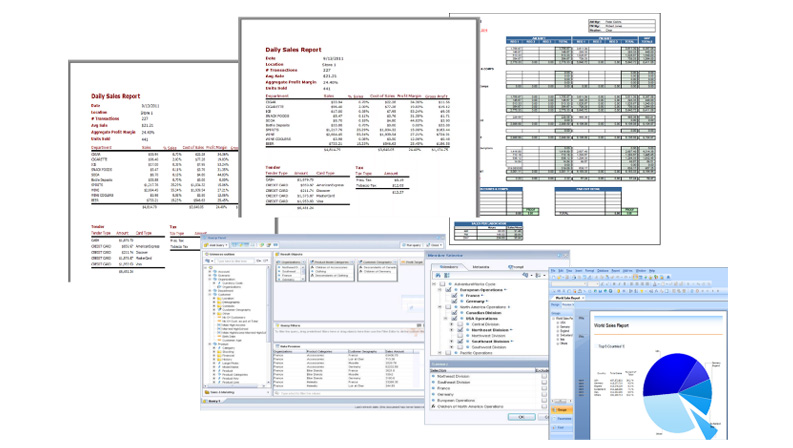Expand the Account folder in Universe outline
This screenshot has width=793, height=448.
click(209, 272)
